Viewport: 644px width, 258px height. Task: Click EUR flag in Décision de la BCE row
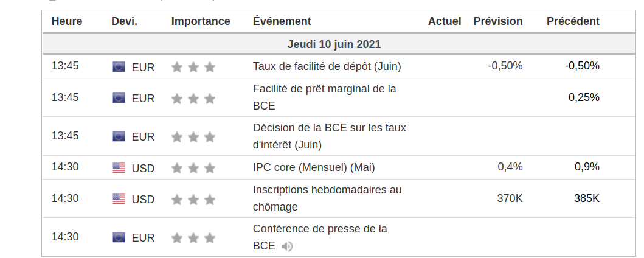pyautogui.click(x=119, y=137)
